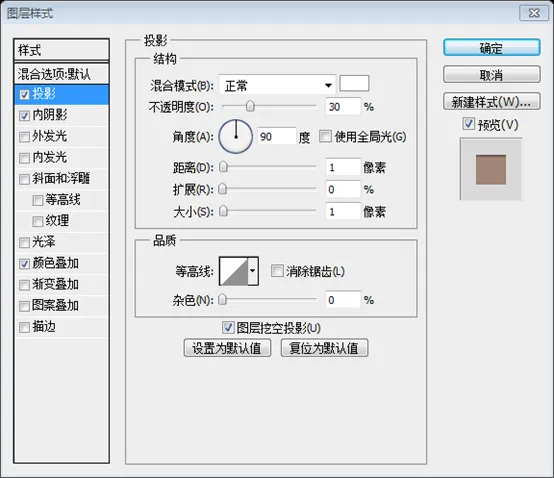This screenshot has height=478, width=554.
Task: Enable the 描边 checkbox
Action: click(x=24, y=327)
